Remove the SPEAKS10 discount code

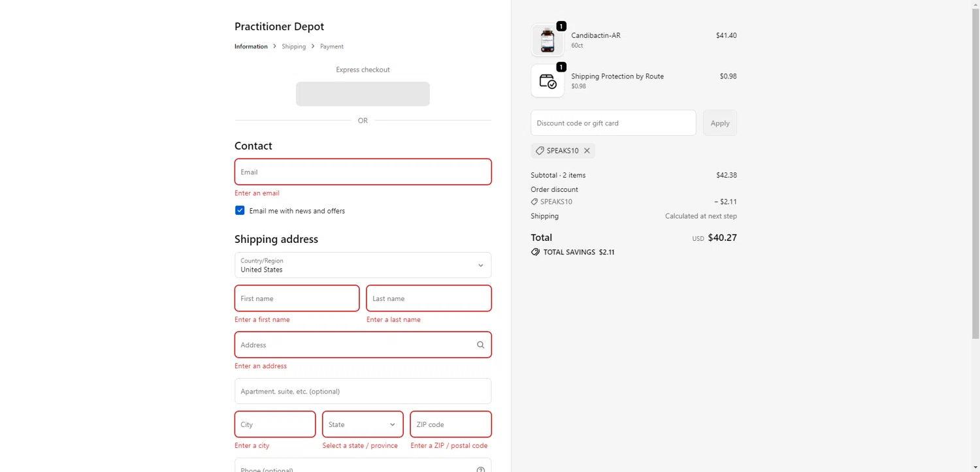click(587, 151)
